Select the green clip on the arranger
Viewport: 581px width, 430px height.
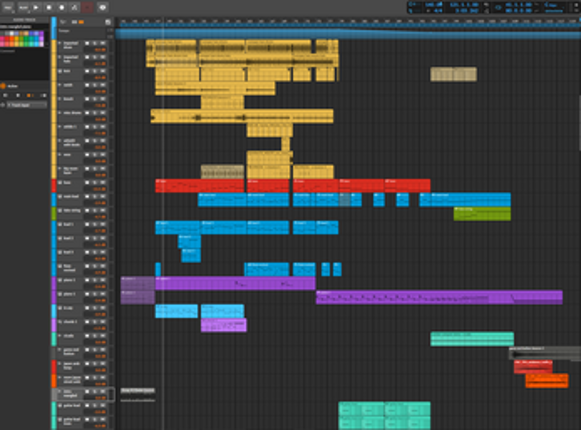pos(482,214)
